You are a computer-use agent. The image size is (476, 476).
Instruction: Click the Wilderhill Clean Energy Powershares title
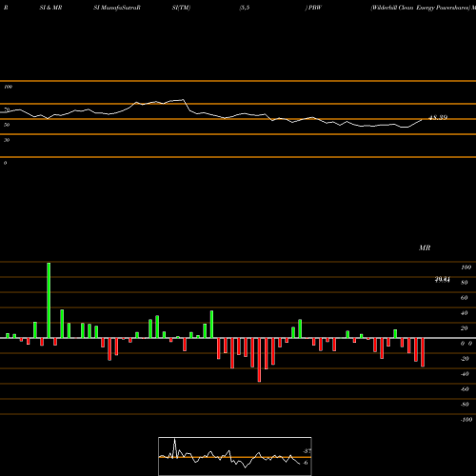click(420, 8)
